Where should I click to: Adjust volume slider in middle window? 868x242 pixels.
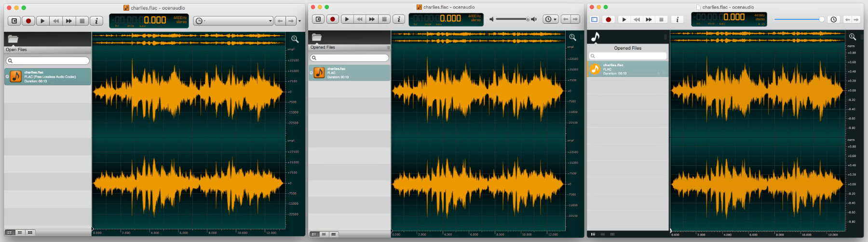point(513,19)
